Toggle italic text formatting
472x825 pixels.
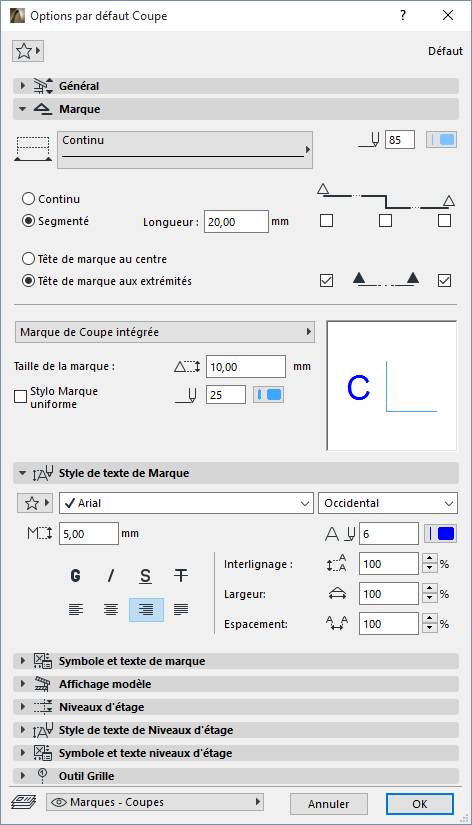pos(111,576)
